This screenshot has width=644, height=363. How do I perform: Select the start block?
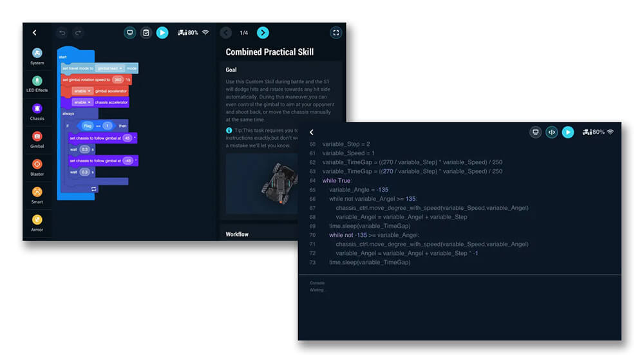click(63, 57)
